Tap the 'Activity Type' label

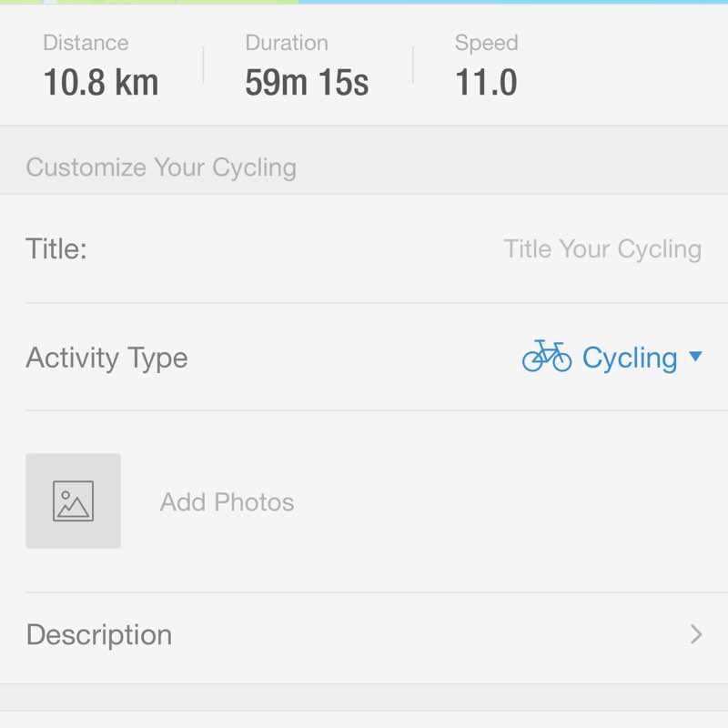[106, 358]
